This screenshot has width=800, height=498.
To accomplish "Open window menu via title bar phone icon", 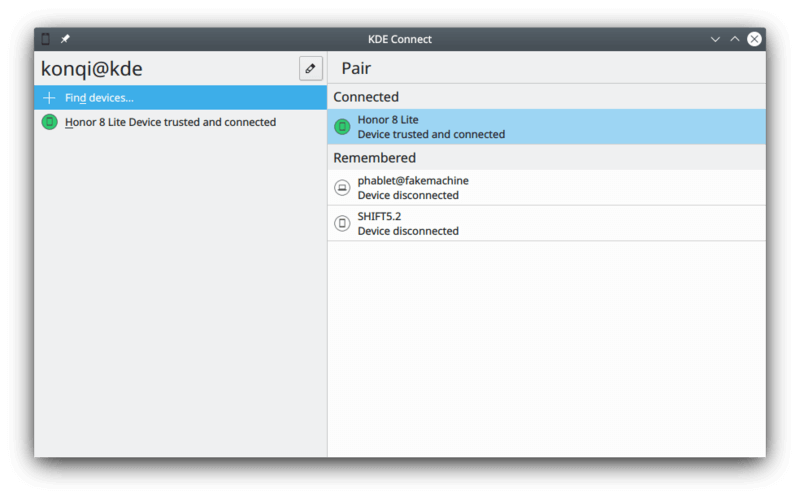I will [x=45, y=39].
